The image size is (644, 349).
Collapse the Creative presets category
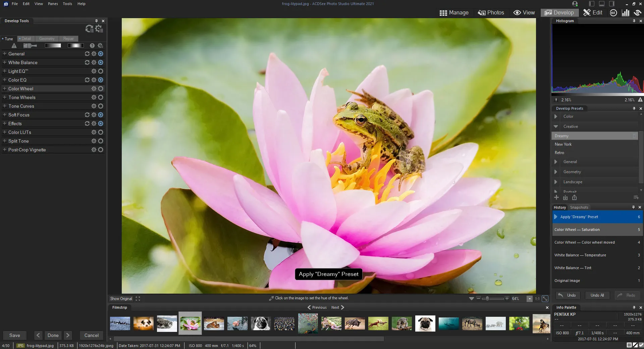pyautogui.click(x=556, y=127)
